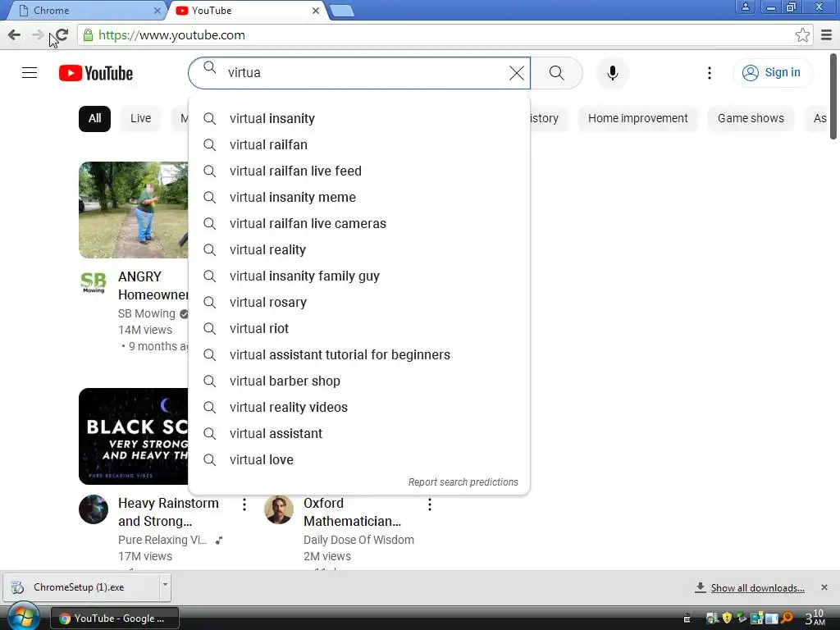
Task: Sign in to YouTube
Action: pyautogui.click(x=773, y=73)
